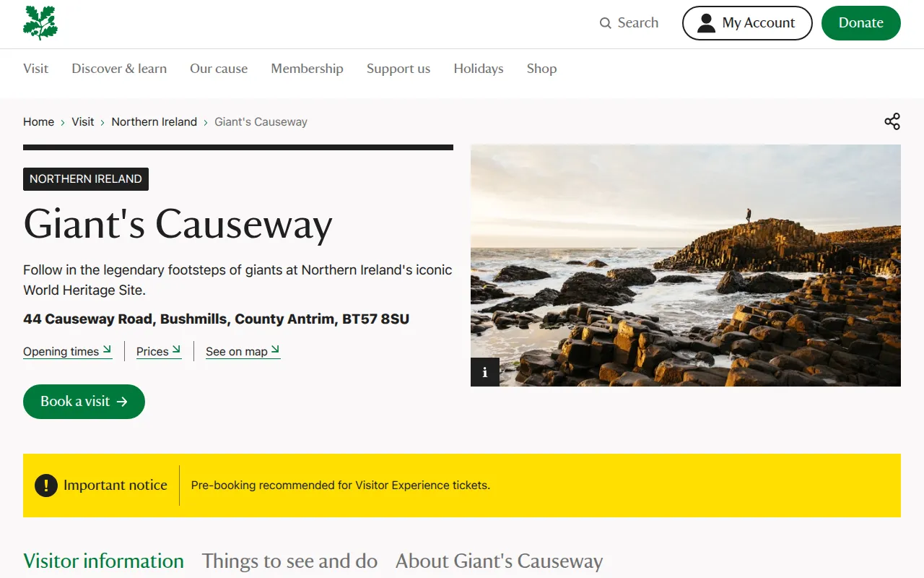Switch to Things to see and do tab
This screenshot has height=578, width=924.
(289, 561)
